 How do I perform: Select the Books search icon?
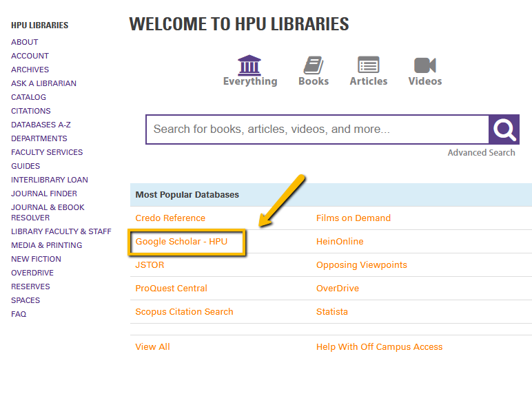coord(314,66)
